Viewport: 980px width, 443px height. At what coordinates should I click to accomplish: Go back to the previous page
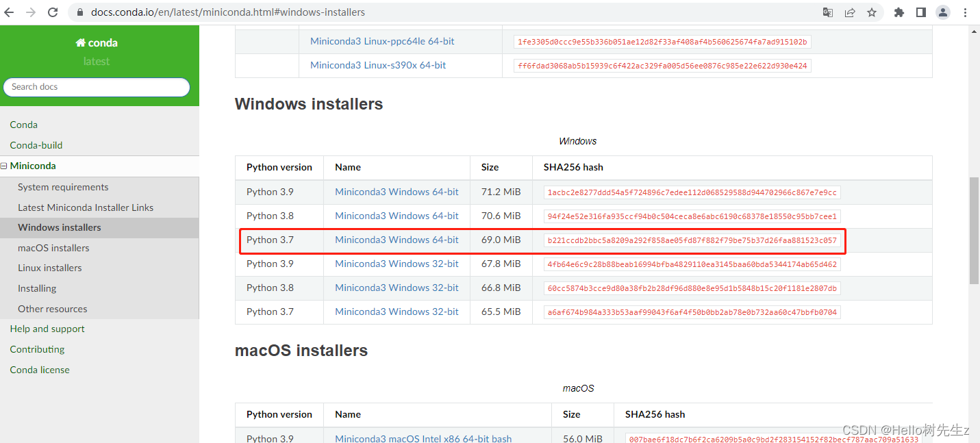pos(10,12)
